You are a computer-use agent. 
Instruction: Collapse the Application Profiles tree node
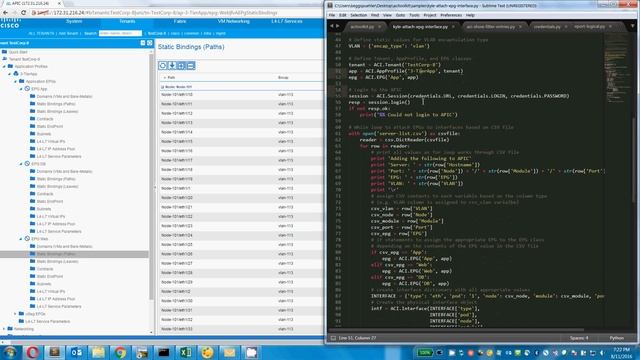4,66
